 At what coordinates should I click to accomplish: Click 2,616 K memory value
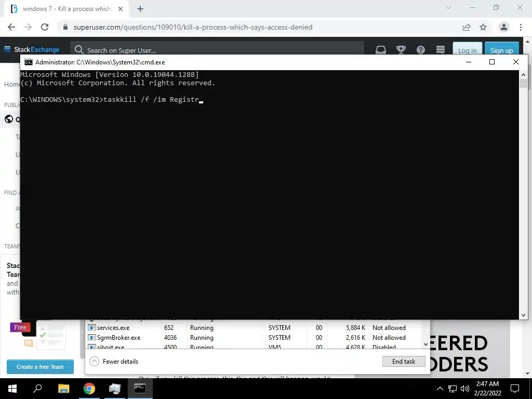(x=355, y=338)
